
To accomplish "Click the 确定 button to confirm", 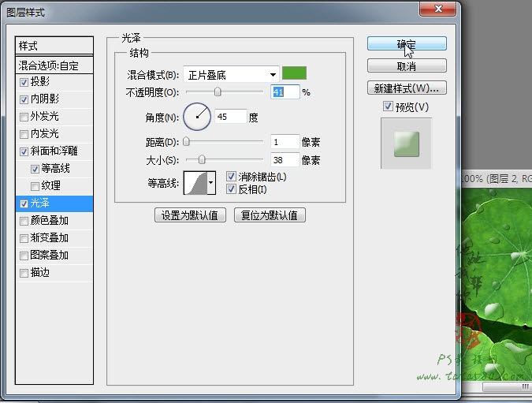I will point(407,43).
